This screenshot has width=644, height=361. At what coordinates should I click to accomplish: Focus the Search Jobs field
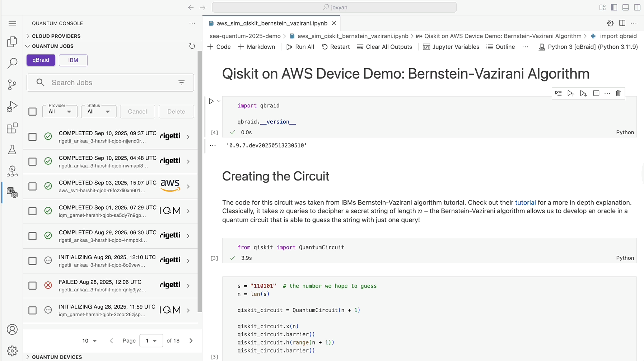[110, 83]
